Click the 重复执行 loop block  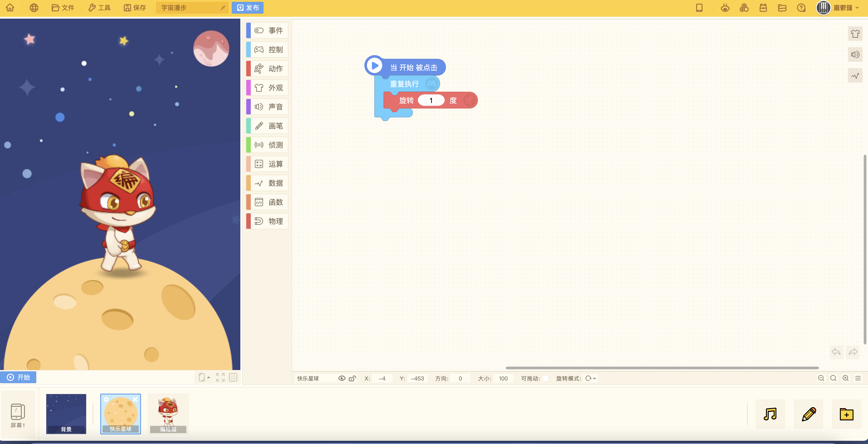tap(404, 84)
